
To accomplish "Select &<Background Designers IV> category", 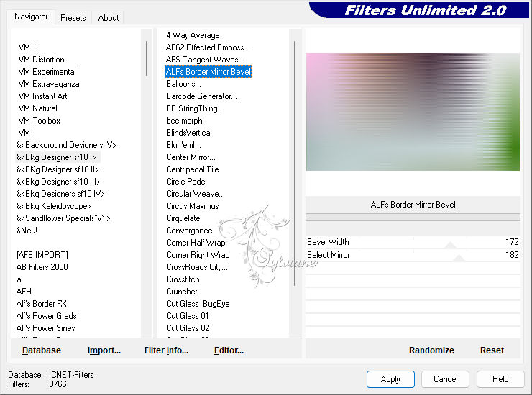I will click(66, 145).
